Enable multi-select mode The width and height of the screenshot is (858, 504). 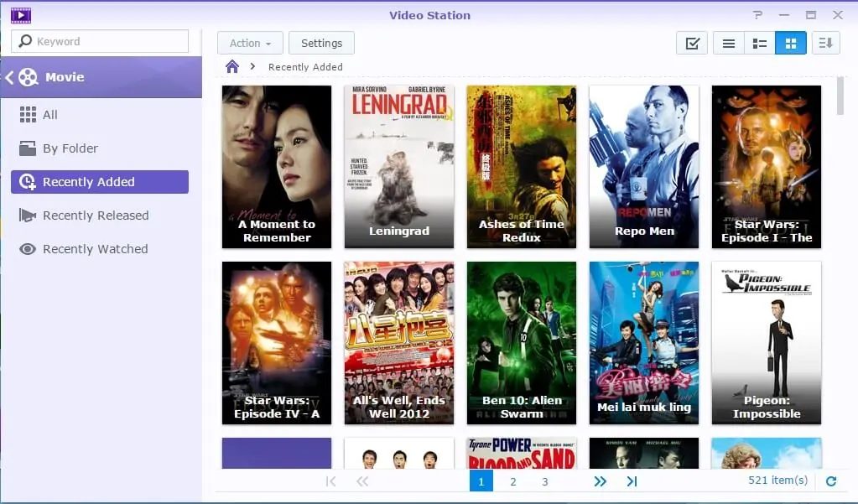click(x=691, y=42)
